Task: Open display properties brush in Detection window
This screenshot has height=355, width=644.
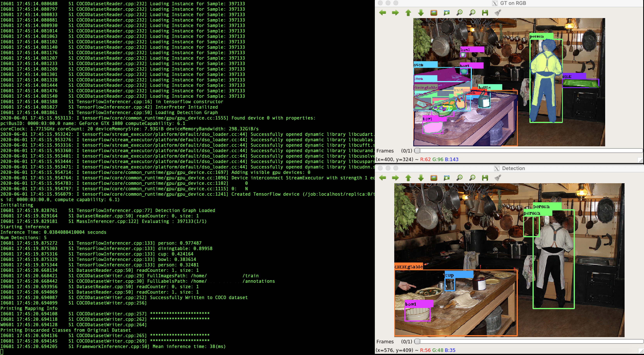Action: click(x=498, y=178)
